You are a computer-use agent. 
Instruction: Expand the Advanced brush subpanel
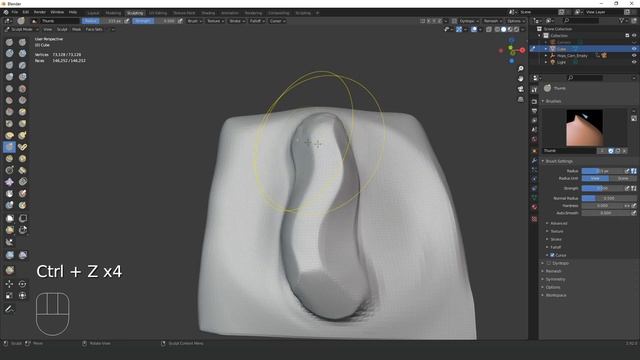[558, 223]
